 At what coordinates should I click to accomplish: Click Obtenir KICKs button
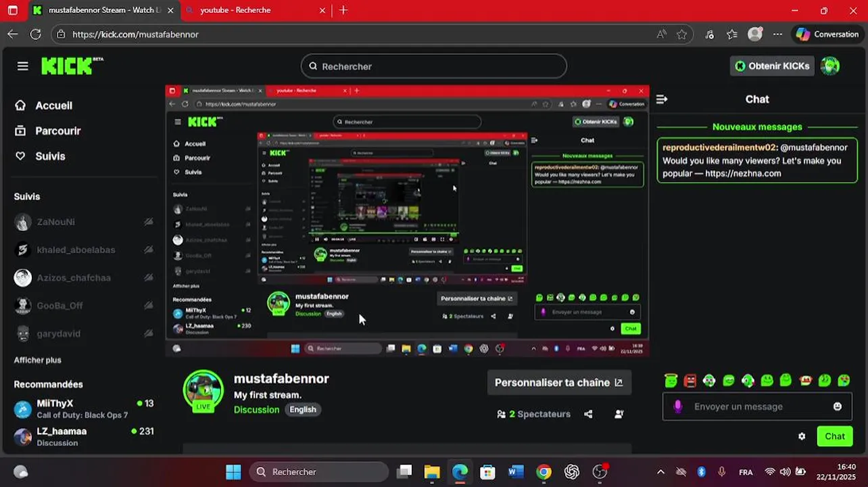[x=771, y=66]
